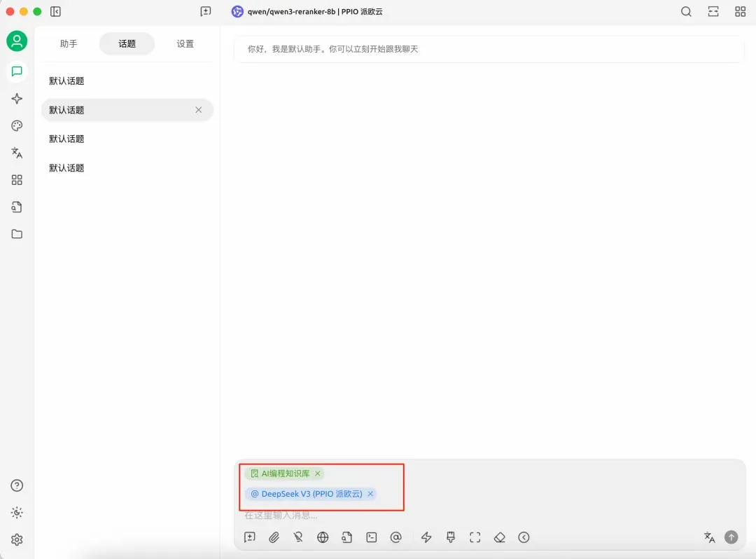The image size is (756, 559).
Task: Switch to the 助手 tab
Action: (x=69, y=44)
